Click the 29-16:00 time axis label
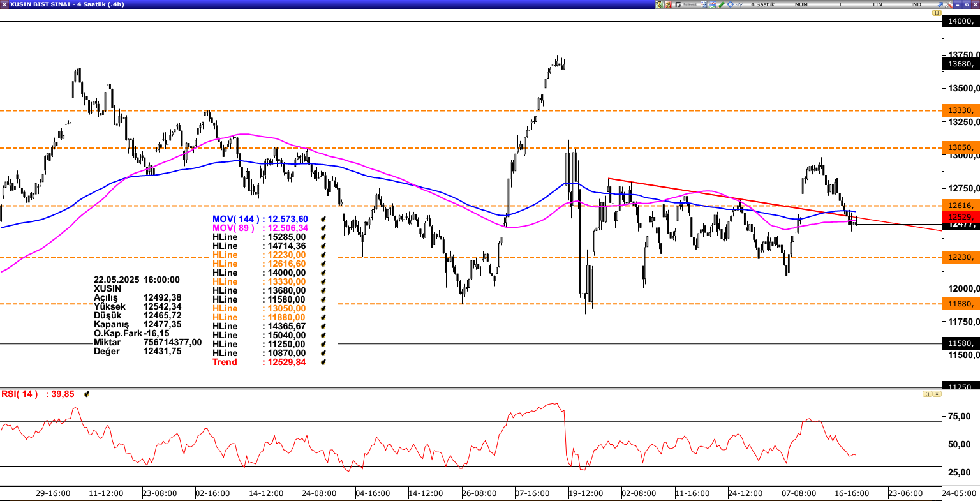Image resolution: width=980 pixels, height=501 pixels. (53, 493)
